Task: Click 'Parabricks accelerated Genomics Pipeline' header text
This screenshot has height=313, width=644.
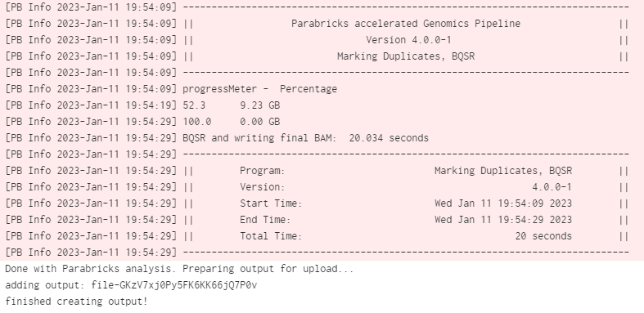Action: 406,24
